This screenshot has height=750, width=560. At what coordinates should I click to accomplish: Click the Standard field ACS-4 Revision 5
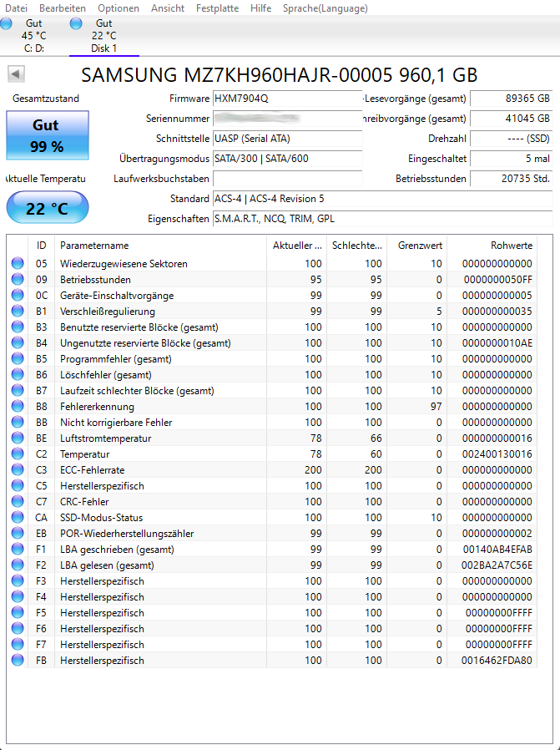382,199
